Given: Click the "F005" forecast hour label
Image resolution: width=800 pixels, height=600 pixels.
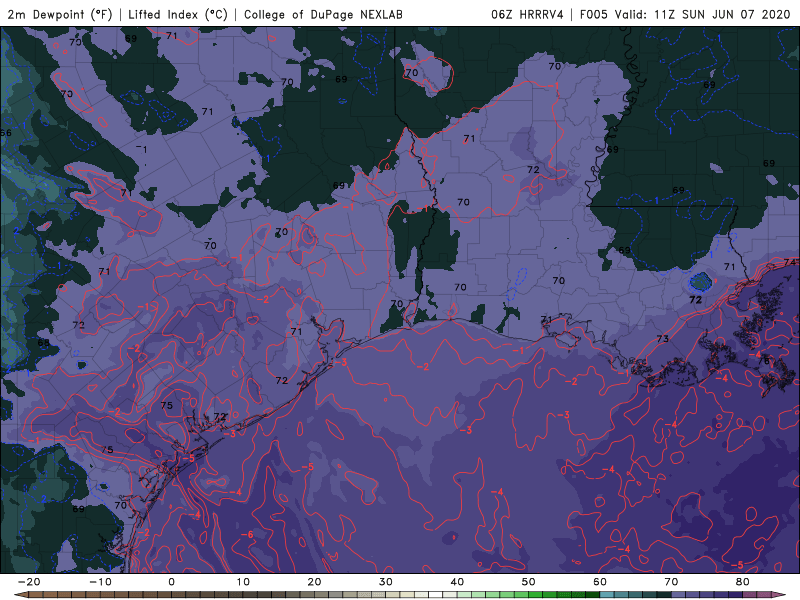Looking at the screenshot, I should [594, 14].
